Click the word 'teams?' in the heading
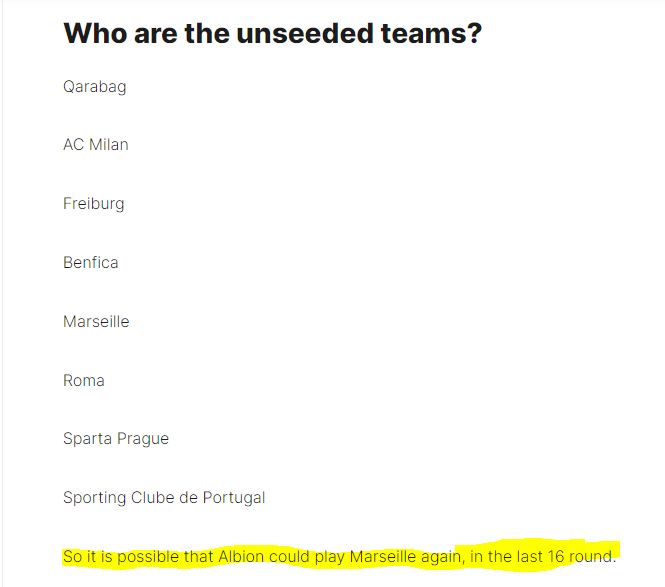Image resolution: width=665 pixels, height=587 pixels. (431, 34)
